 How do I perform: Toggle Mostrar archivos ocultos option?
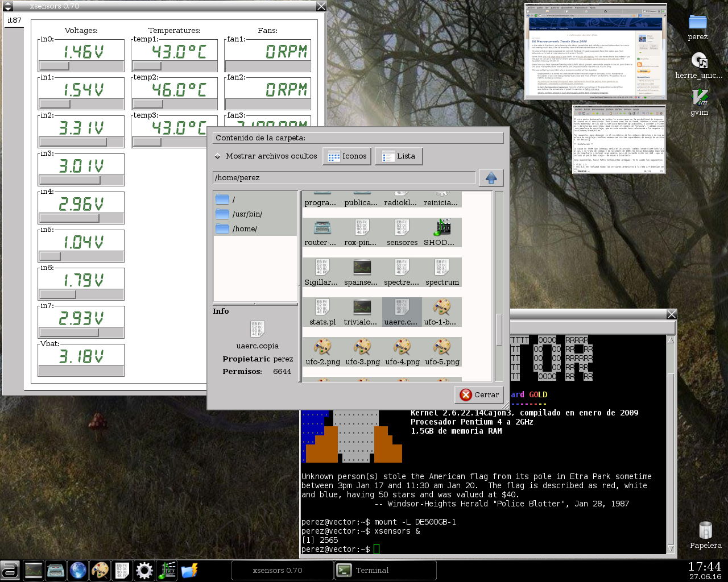pos(265,156)
